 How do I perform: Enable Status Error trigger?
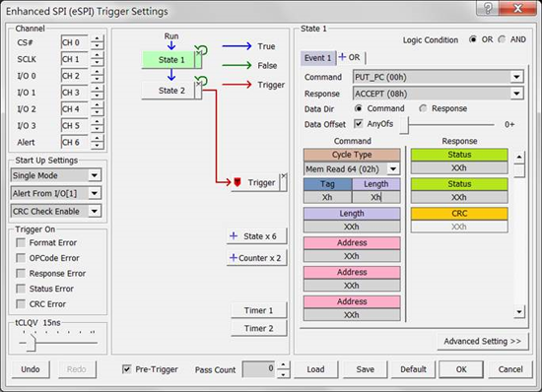coord(21,289)
